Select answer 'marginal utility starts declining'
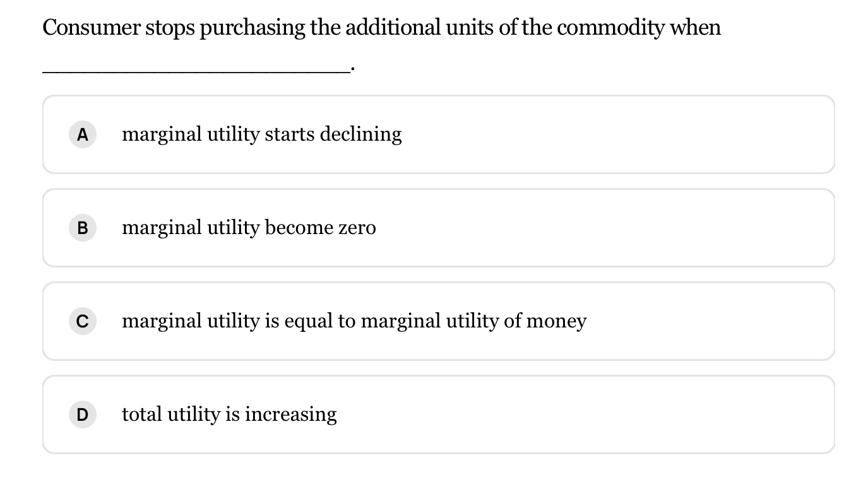 click(261, 134)
